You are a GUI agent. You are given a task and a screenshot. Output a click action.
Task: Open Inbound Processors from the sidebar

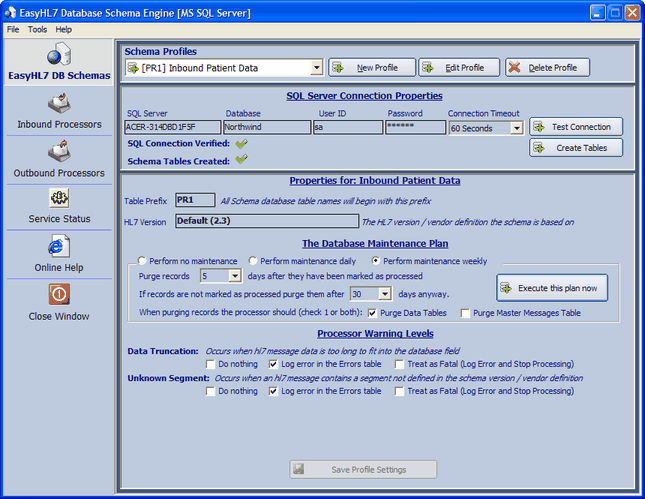[x=58, y=104]
